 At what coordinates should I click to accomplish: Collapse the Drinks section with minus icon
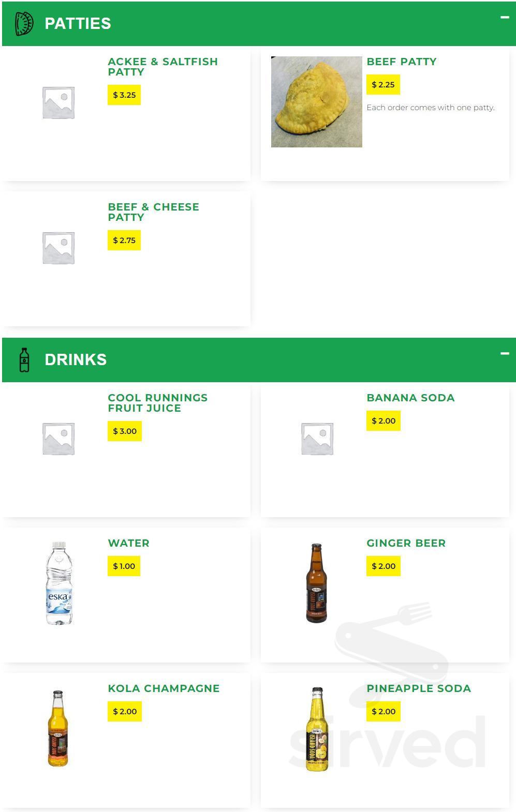(505, 354)
